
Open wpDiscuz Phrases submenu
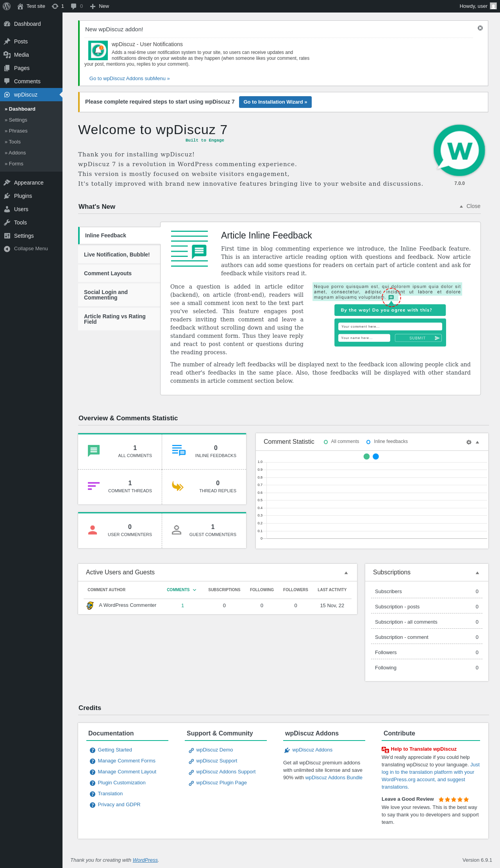(31, 131)
